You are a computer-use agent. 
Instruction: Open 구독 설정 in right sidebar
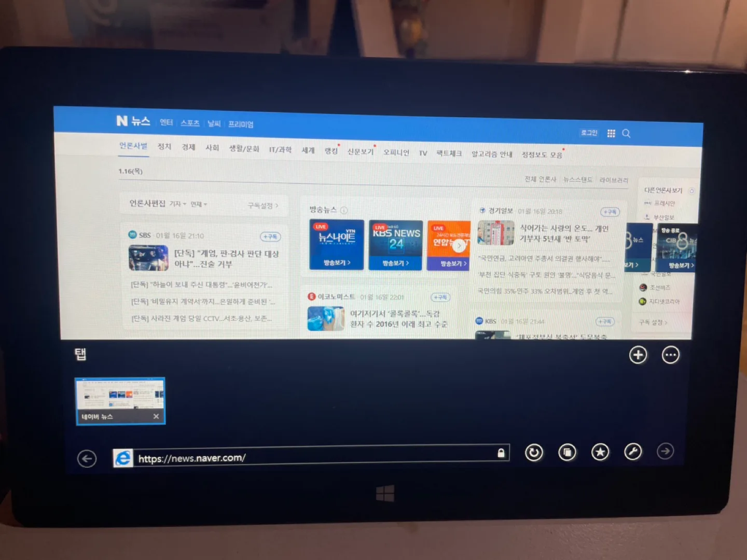coord(654,323)
